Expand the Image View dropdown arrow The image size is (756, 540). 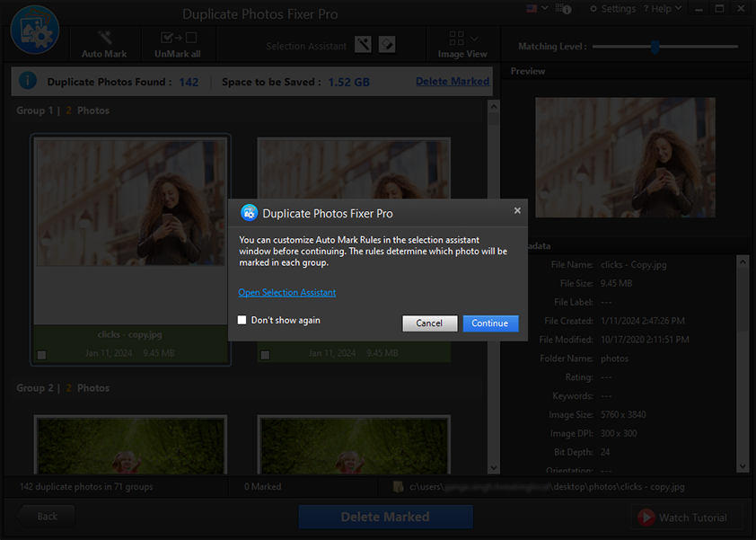[474, 39]
